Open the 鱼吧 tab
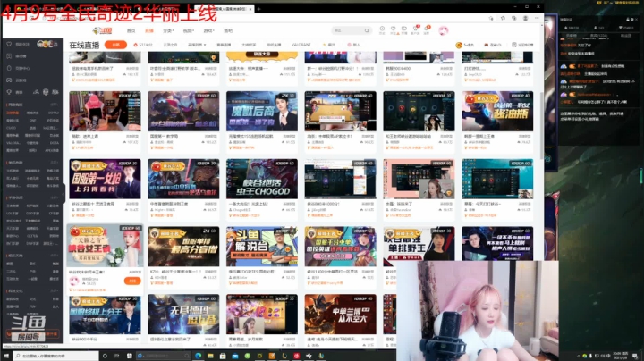The width and height of the screenshot is (644, 361). coord(228,30)
